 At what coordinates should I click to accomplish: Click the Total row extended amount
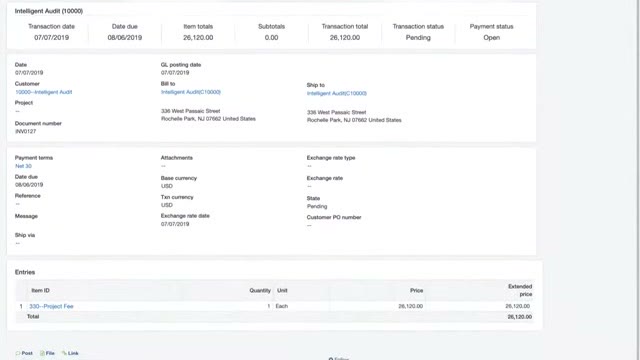[x=520, y=317]
